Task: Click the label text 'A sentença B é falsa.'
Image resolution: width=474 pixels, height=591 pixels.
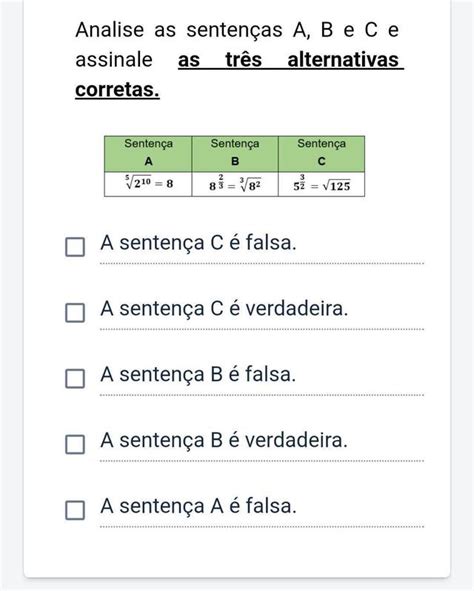Action: 198,374
